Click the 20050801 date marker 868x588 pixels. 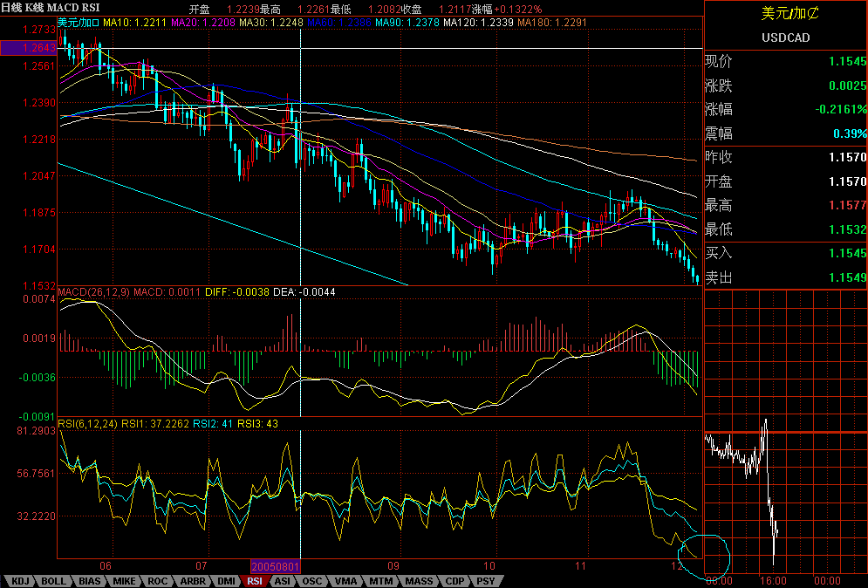(276, 567)
